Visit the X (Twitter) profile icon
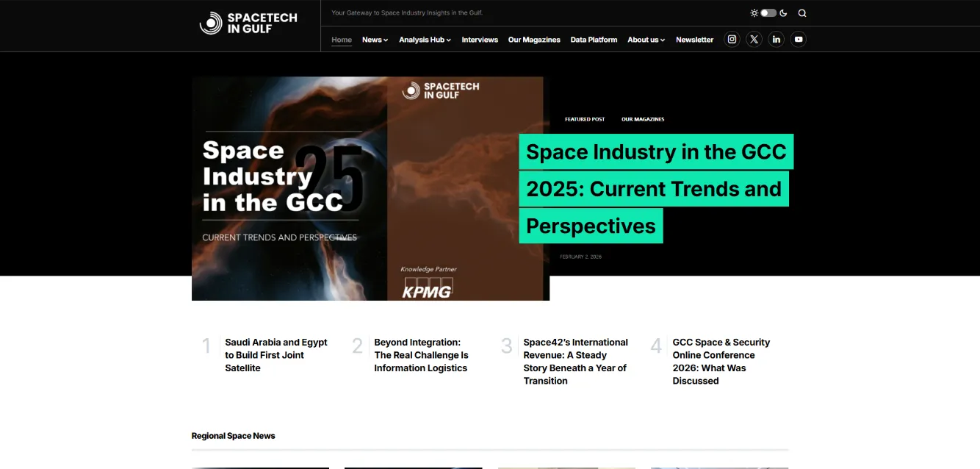 pyautogui.click(x=754, y=40)
